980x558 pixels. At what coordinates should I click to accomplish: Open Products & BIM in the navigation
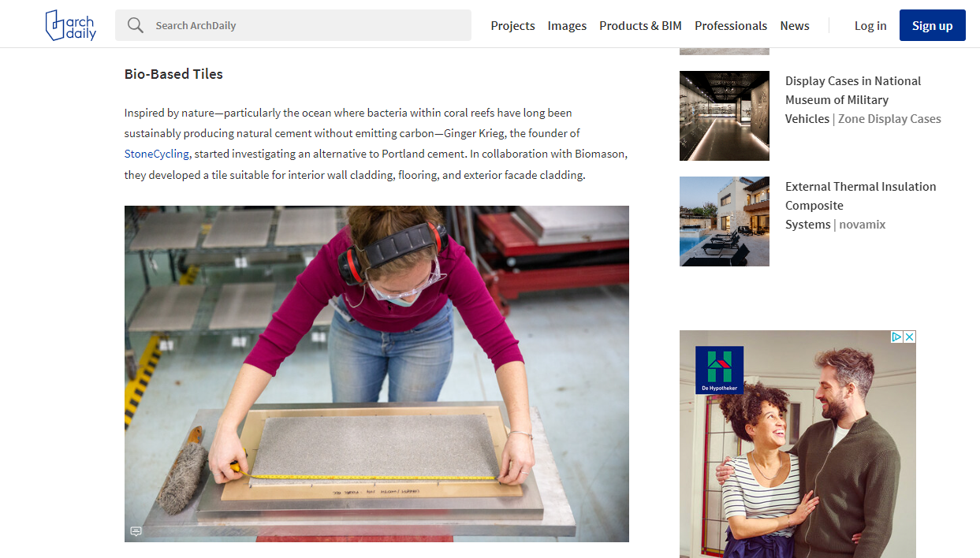(x=640, y=25)
